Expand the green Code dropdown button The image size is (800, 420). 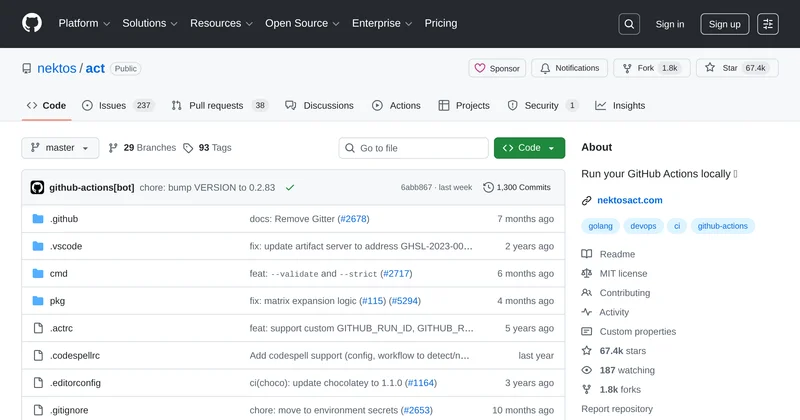click(529, 148)
